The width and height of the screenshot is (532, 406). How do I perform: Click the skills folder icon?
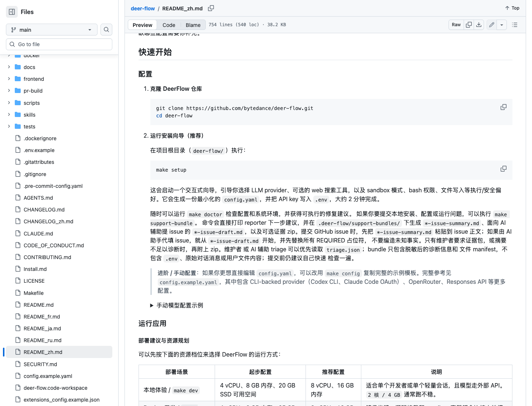18,115
